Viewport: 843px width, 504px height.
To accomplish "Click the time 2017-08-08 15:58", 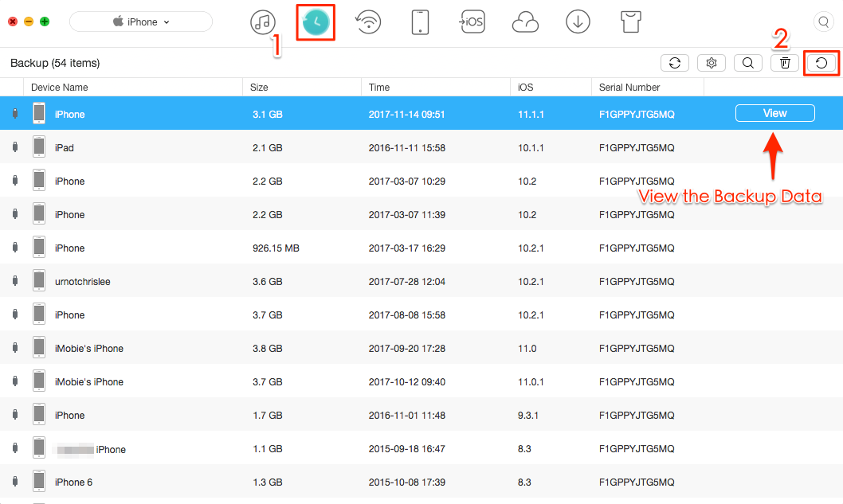I will coord(407,315).
